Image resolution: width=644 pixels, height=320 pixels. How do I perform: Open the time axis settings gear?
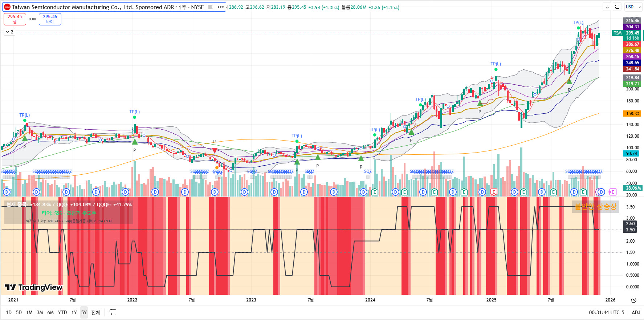pyautogui.click(x=633, y=300)
